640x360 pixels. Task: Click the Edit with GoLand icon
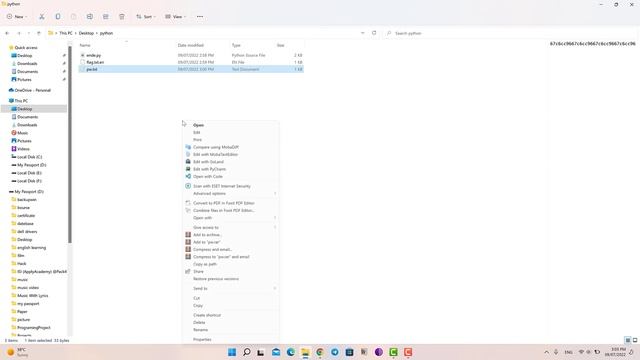(x=188, y=162)
